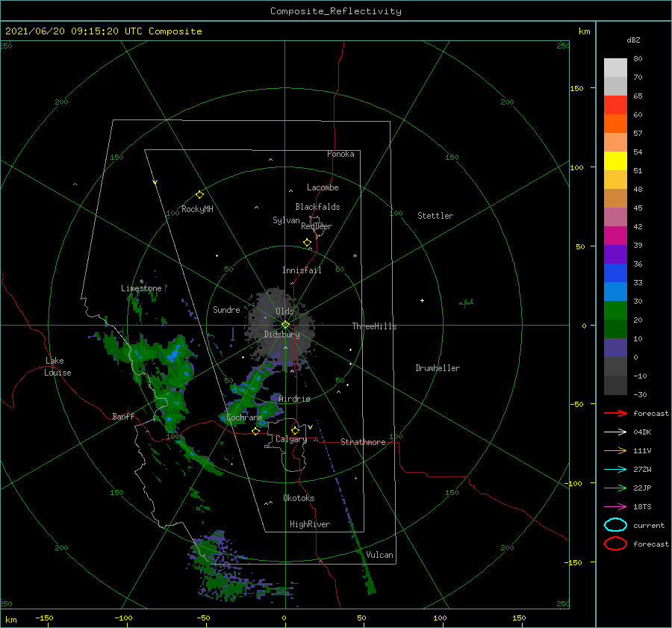
Task: Click the Innisfail label
Action: [302, 270]
